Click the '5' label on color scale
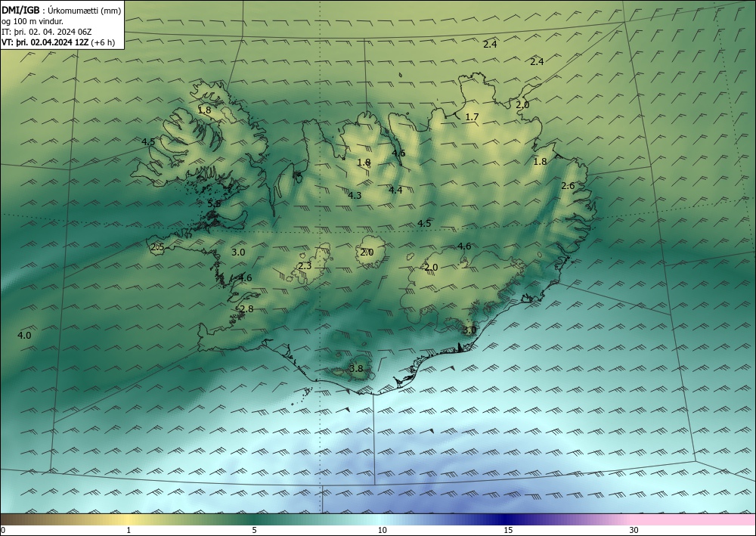This screenshot has width=756, height=536. pyautogui.click(x=254, y=530)
